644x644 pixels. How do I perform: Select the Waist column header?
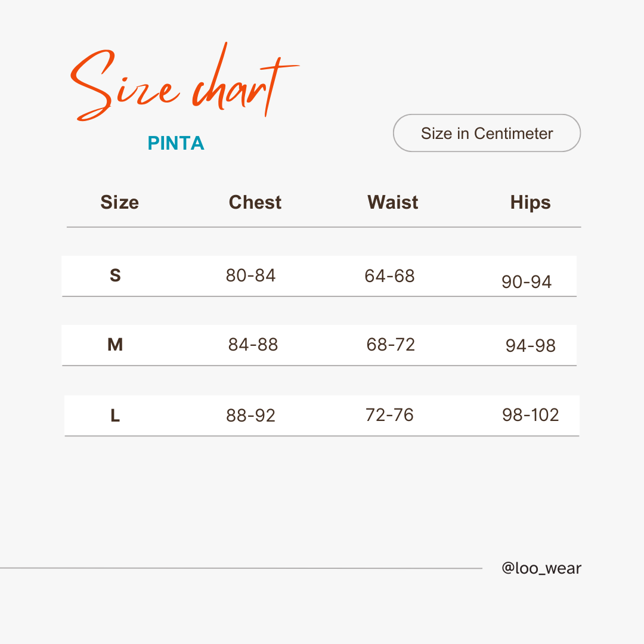[392, 202]
